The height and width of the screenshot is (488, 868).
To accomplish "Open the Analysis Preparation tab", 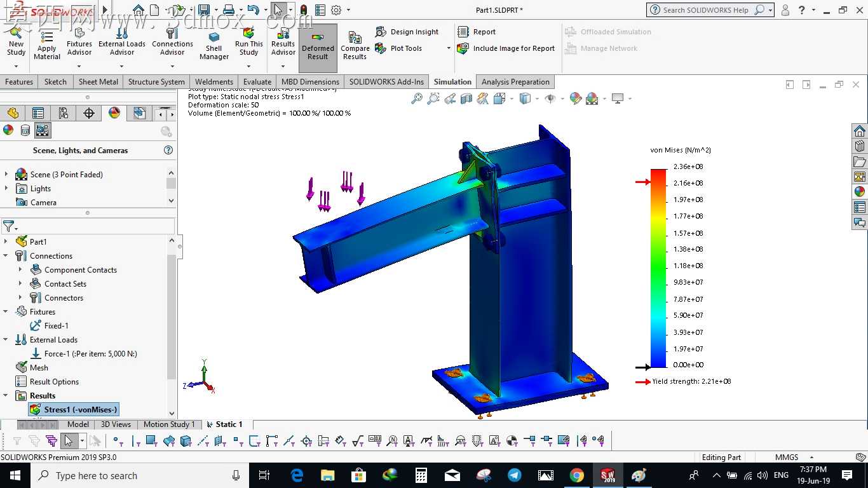I will tap(515, 81).
